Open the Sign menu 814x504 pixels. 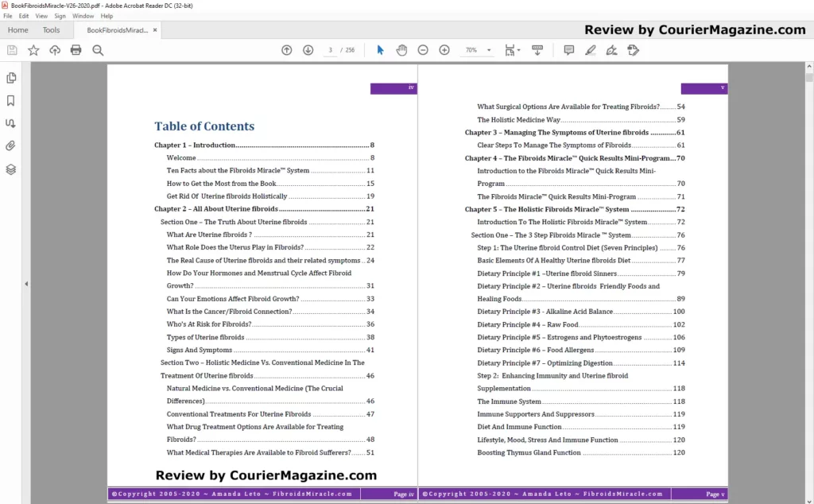coord(60,16)
